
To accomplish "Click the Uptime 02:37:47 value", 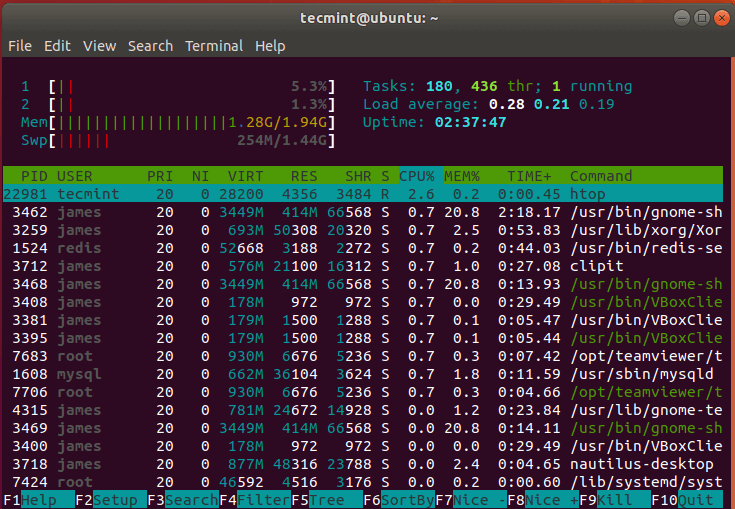I will (471, 122).
